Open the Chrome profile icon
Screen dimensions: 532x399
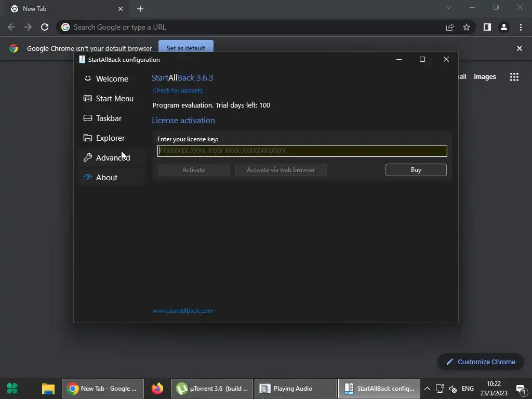point(504,27)
